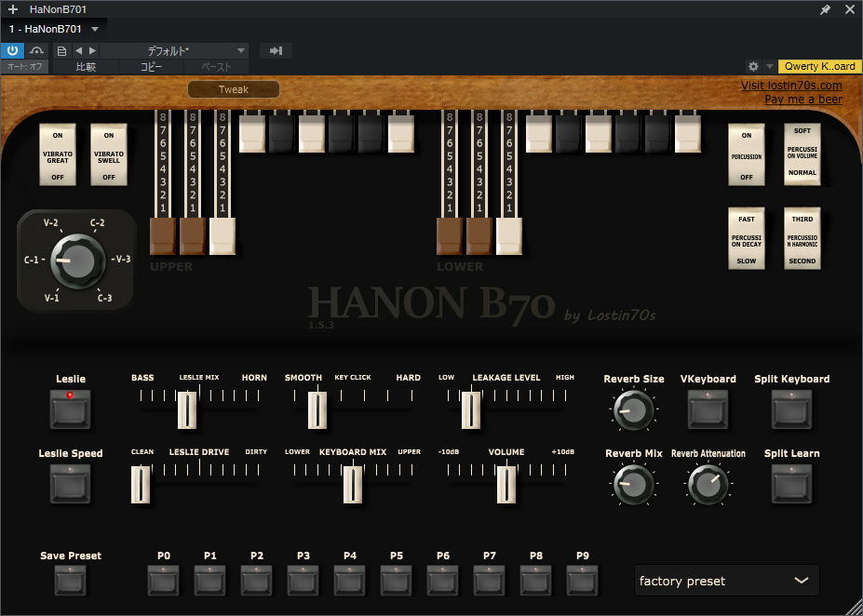Select preset slot P0
This screenshot has width=863, height=616.
pyautogui.click(x=164, y=581)
